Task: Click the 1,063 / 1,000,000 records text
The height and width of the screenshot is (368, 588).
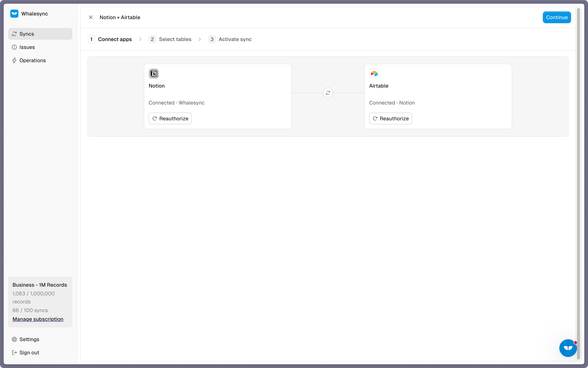Action: (33, 297)
